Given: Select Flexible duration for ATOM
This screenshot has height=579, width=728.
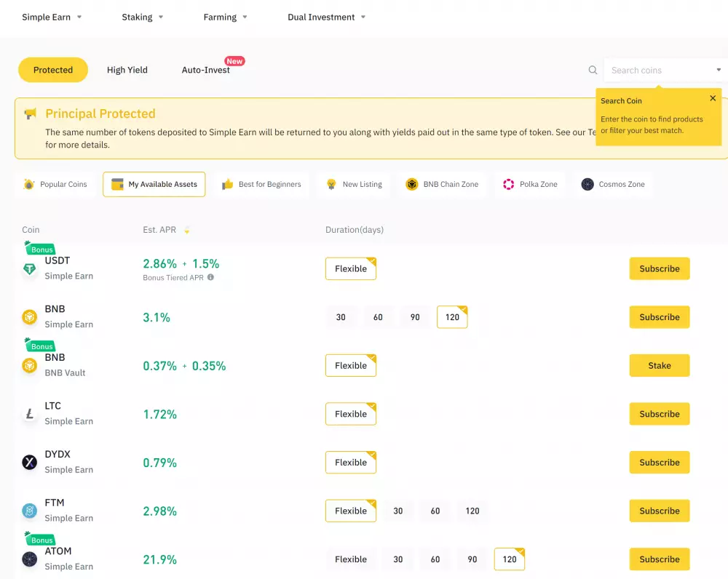Looking at the screenshot, I should [x=351, y=559].
